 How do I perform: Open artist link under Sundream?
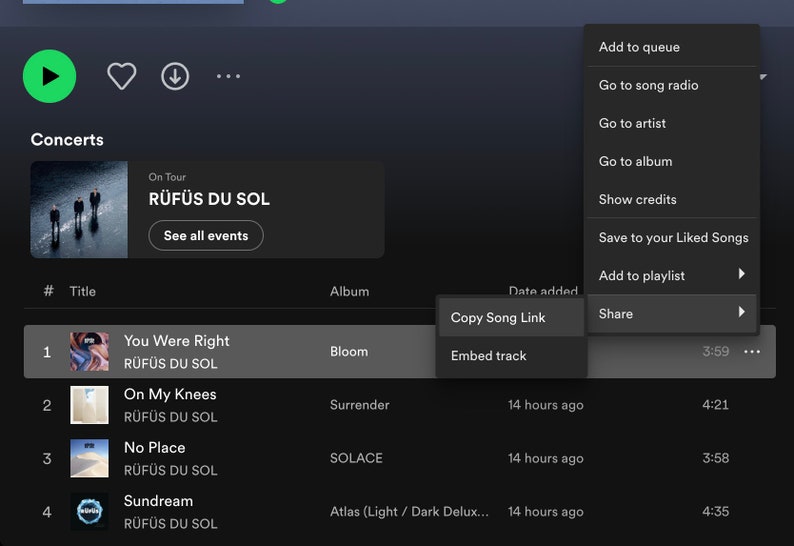tap(171, 523)
